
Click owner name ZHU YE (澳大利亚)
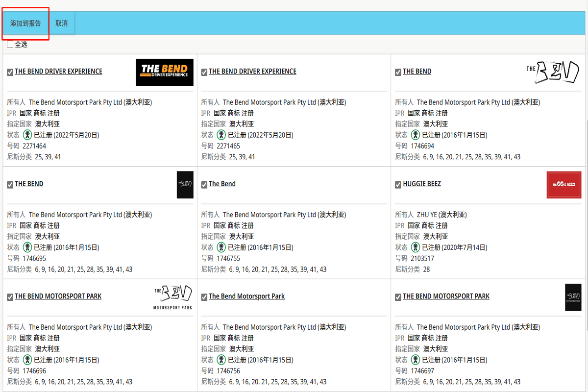(441, 215)
